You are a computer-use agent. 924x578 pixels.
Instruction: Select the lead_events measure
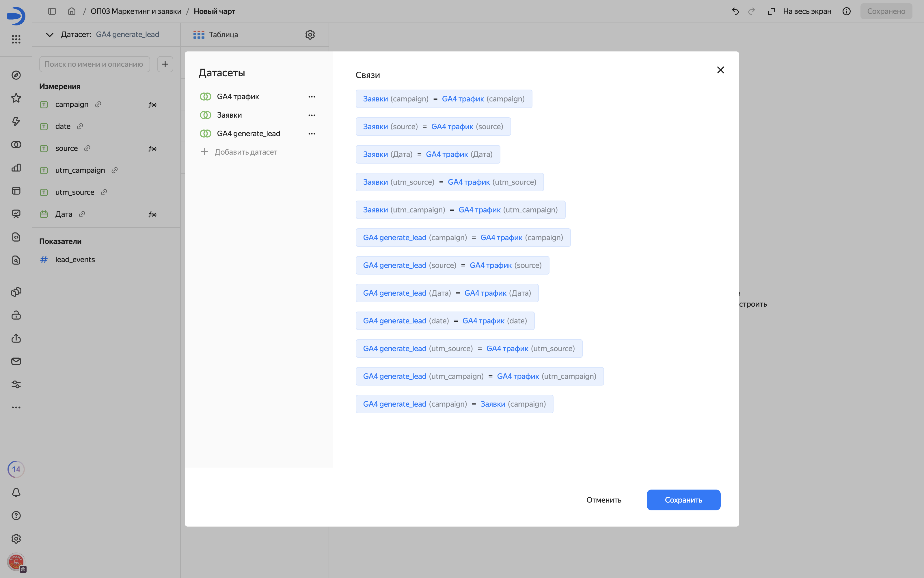click(x=75, y=259)
